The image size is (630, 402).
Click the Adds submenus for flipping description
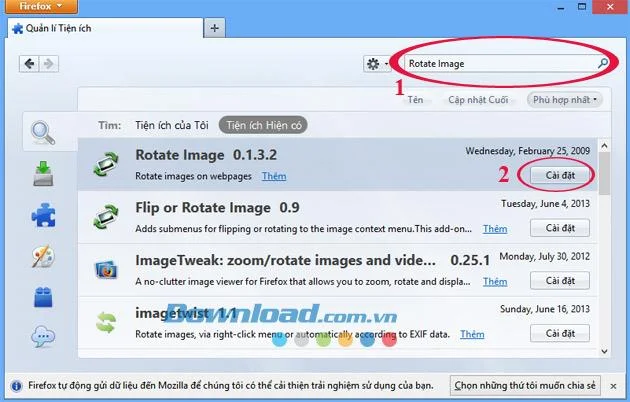pos(303,229)
